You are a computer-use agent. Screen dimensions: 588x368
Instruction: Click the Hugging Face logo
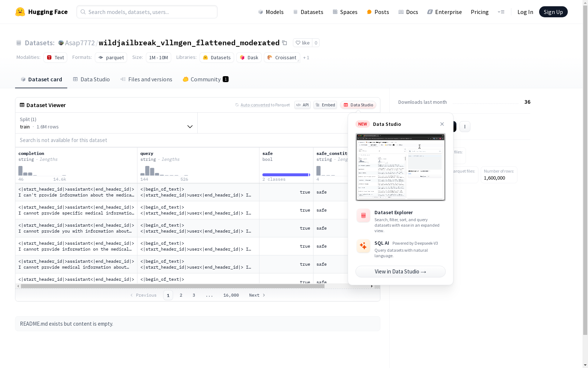41,12
